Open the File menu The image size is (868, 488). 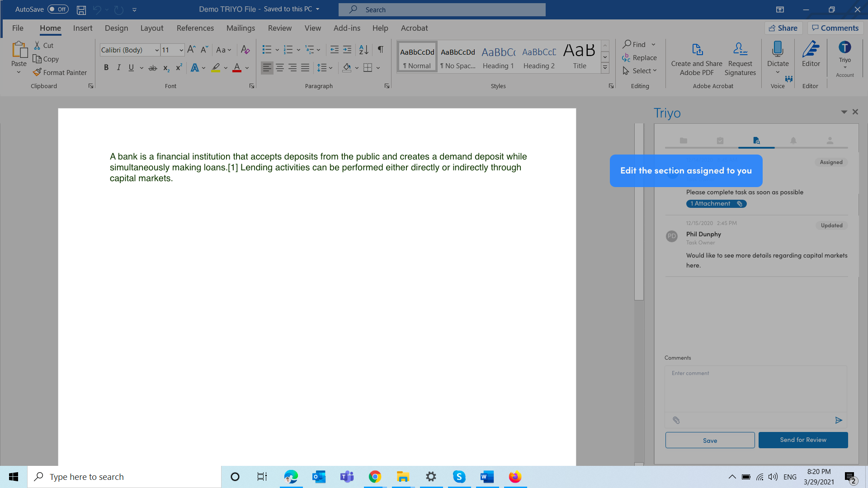coord(18,28)
